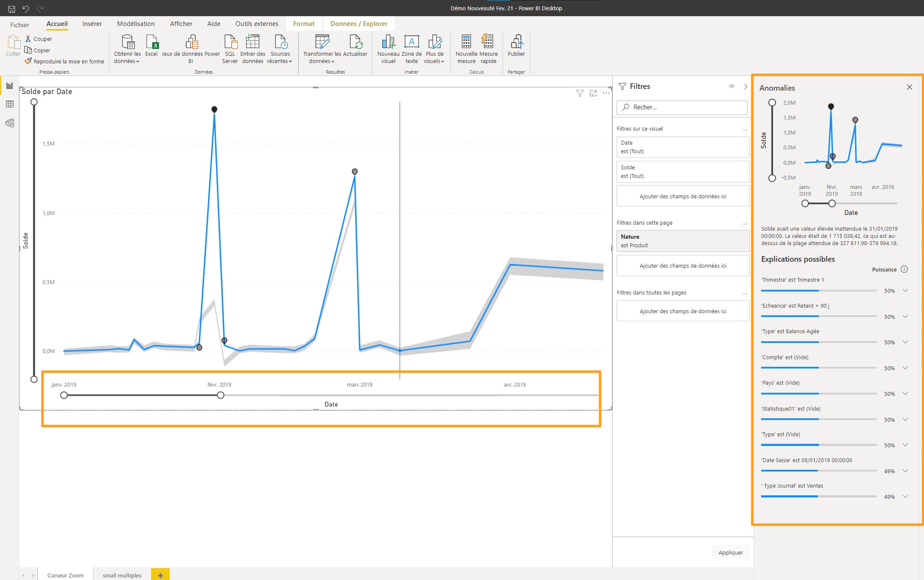Image resolution: width=924 pixels, height=580 pixels.
Task: Click the Obtenir les données icon
Action: [128, 43]
